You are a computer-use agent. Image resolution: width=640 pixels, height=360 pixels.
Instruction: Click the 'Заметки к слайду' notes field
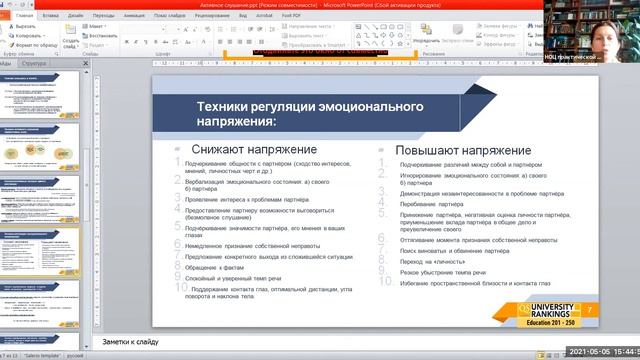coord(130,342)
